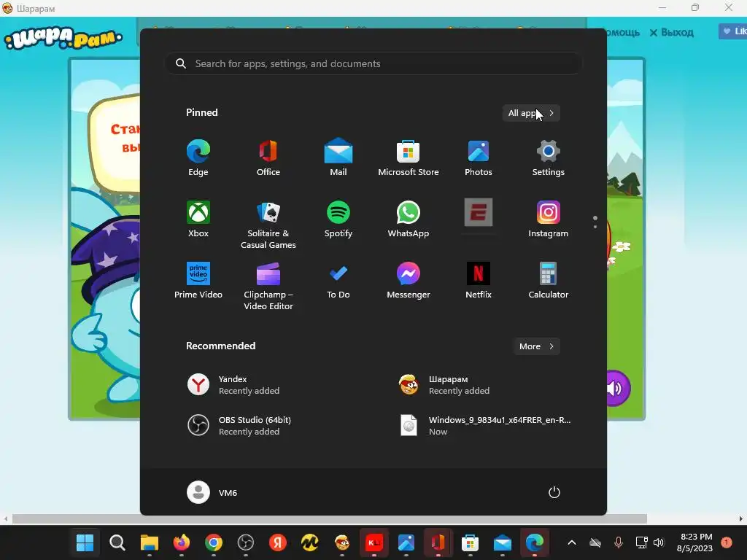Open the VM6 user account menu

[x=212, y=492]
